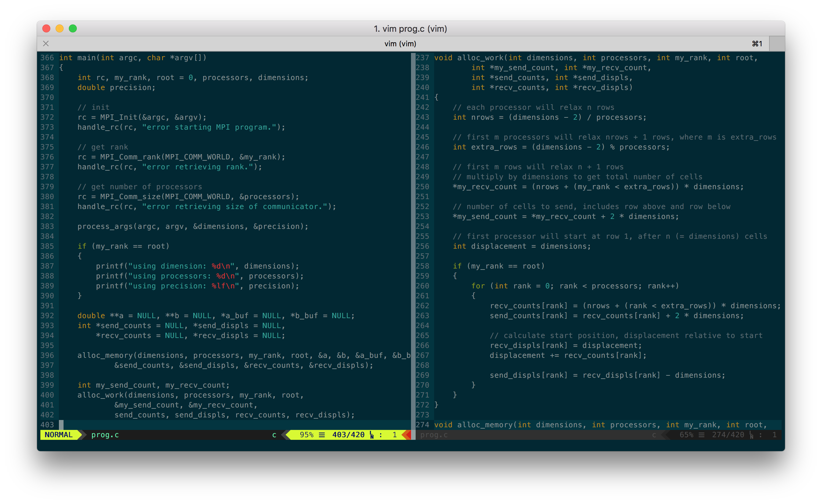The image size is (822, 504).
Task: Click 'double precision;' on line 369
Action: coord(116,87)
